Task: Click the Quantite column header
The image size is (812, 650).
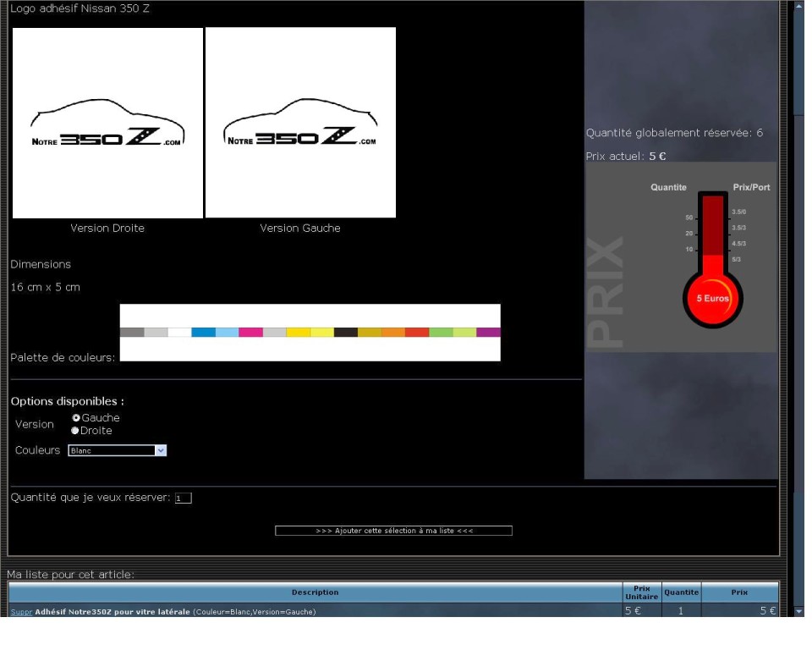Action: (x=681, y=592)
